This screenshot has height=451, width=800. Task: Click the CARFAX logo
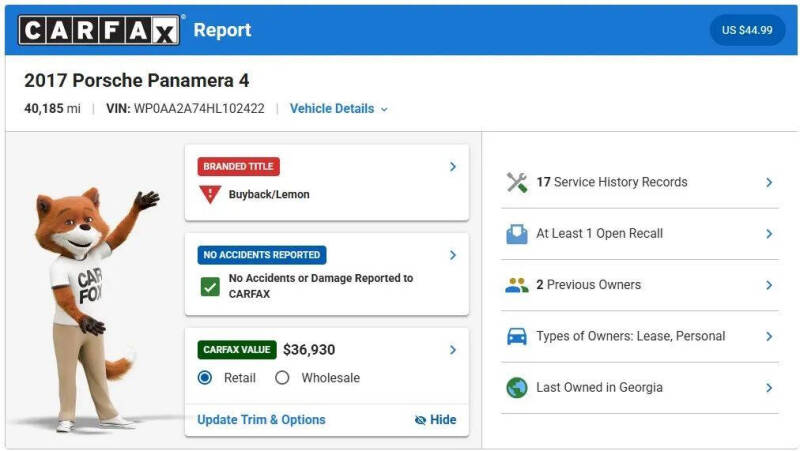point(99,30)
